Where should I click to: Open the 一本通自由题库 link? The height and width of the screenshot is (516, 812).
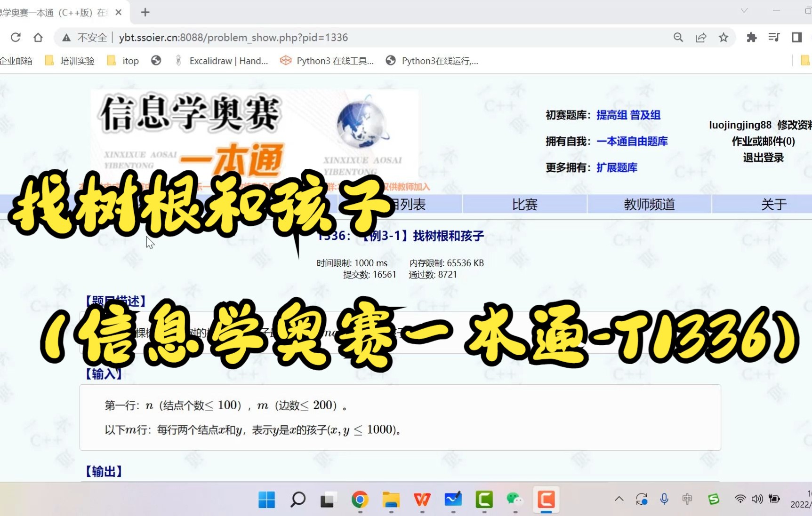(632, 141)
